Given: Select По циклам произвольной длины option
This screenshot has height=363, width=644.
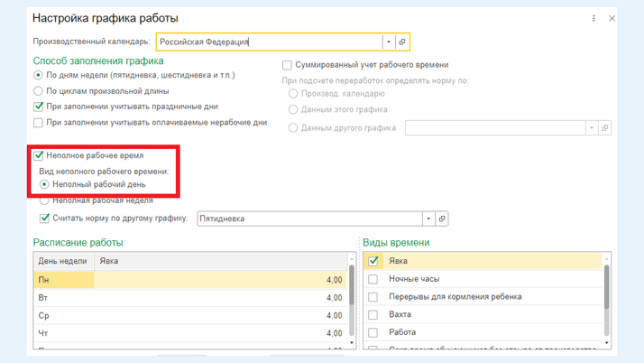Looking at the screenshot, I should pos(39,91).
